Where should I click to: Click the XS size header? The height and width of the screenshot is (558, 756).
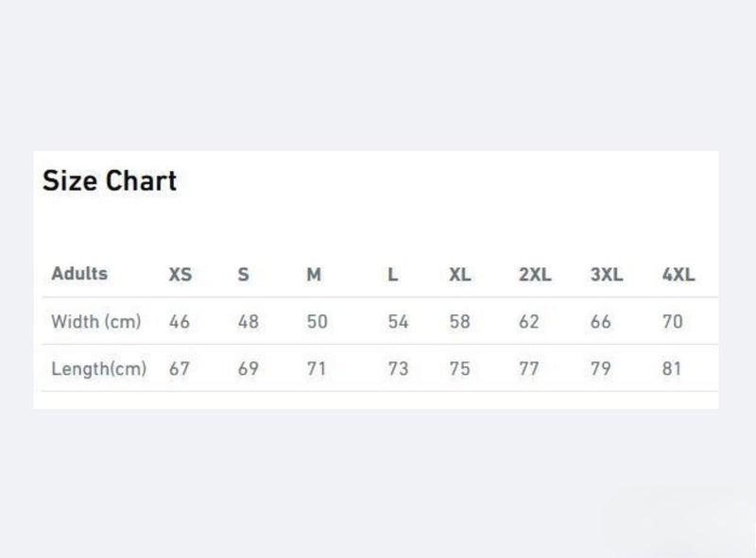pos(180,275)
